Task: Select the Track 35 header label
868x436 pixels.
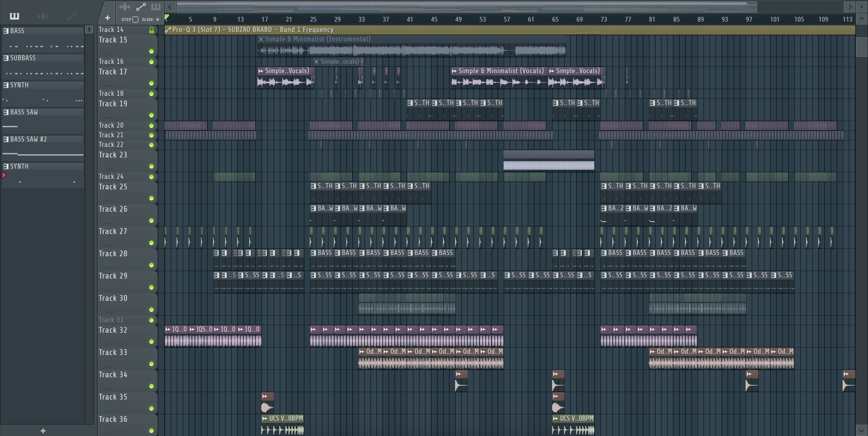Action: point(113,397)
